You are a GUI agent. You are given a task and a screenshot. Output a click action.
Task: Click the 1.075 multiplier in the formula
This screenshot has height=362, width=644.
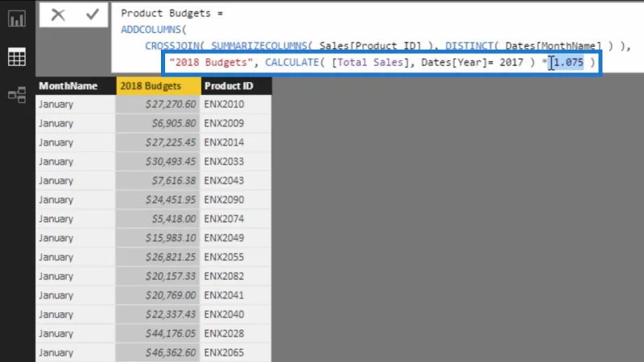coord(568,63)
